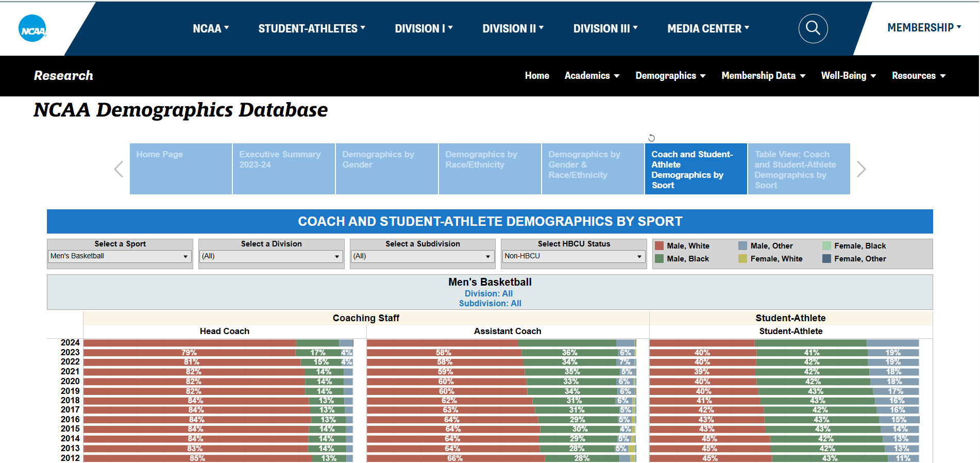Image resolution: width=980 pixels, height=463 pixels.
Task: Switch to the Home Page tab
Action: point(181,169)
